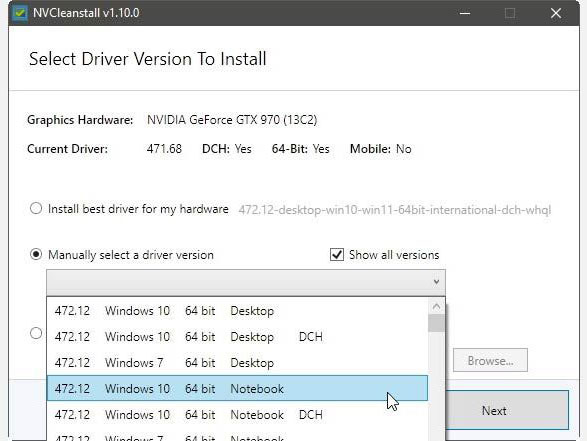Select the unlabeled third radio button beside the list
This screenshot has height=441, width=587.
(36, 333)
